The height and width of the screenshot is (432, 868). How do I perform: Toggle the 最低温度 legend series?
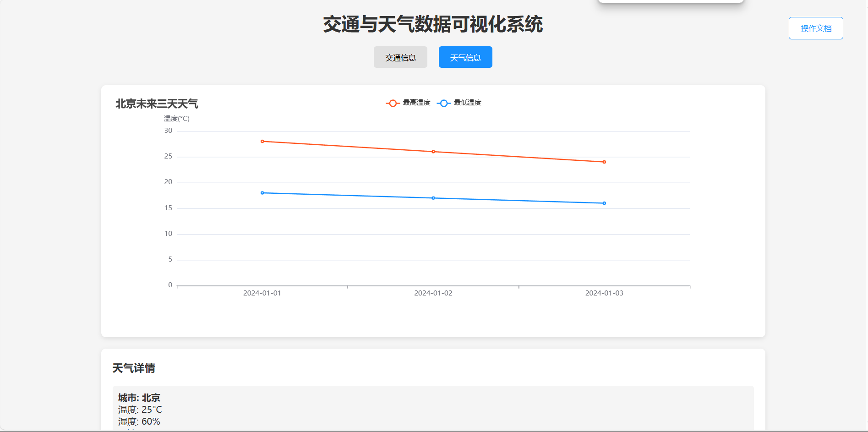tap(459, 103)
